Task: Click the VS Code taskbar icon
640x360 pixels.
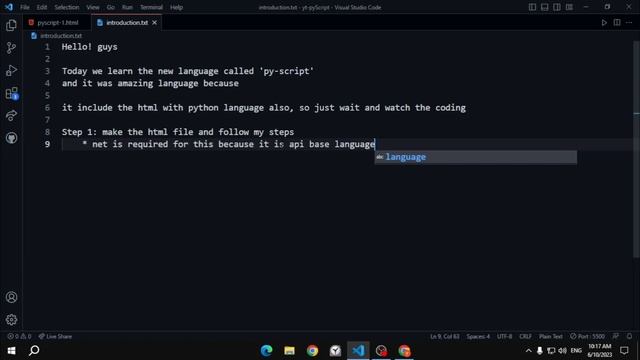Action: click(358, 351)
